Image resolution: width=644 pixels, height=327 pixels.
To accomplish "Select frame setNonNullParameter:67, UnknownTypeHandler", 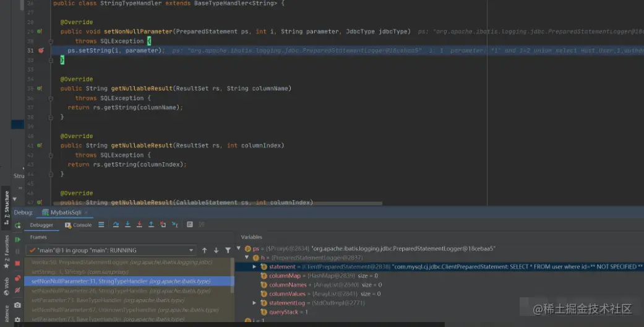I will pos(129,310).
